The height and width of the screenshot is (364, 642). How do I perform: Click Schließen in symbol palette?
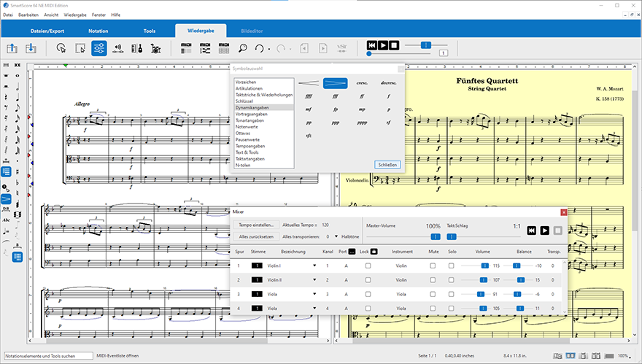[x=387, y=165]
